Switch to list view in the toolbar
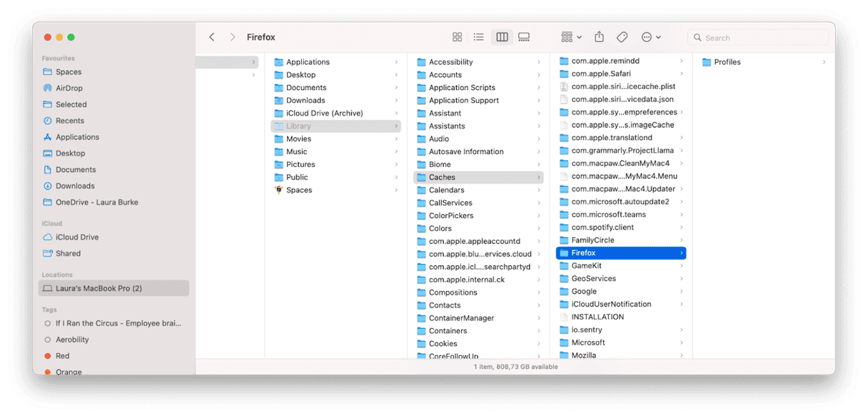 pyautogui.click(x=478, y=36)
